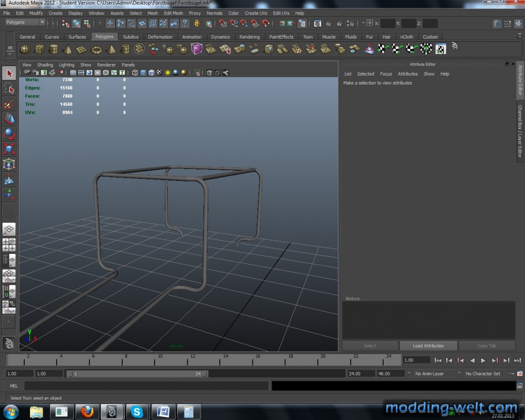Toggle isolate select in viewport
This screenshot has height=420, width=525.
(197, 73)
